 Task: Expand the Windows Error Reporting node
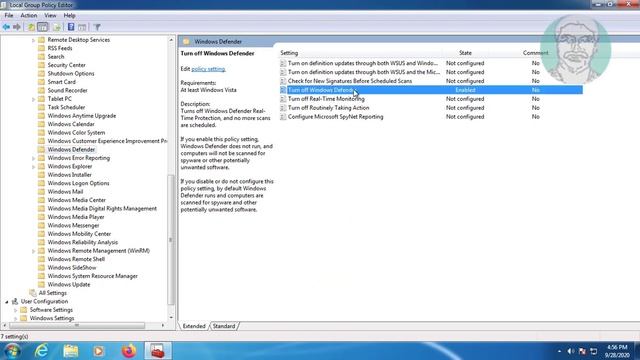(x=33, y=158)
